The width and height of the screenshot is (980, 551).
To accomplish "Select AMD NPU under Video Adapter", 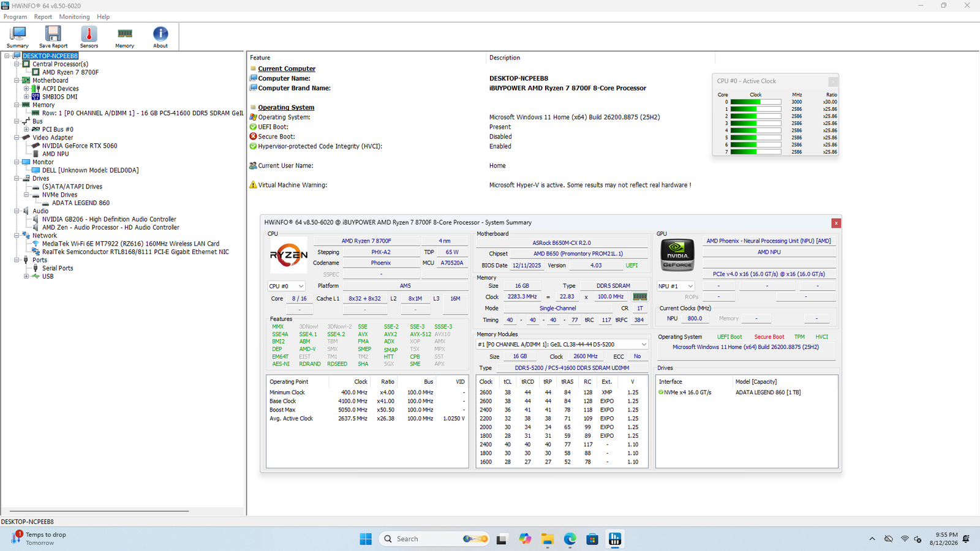I will click(x=56, y=154).
